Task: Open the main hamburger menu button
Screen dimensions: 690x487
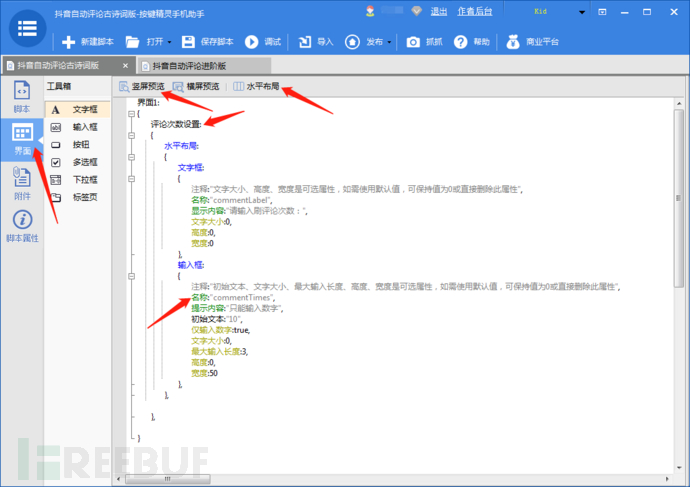Action: [x=27, y=29]
